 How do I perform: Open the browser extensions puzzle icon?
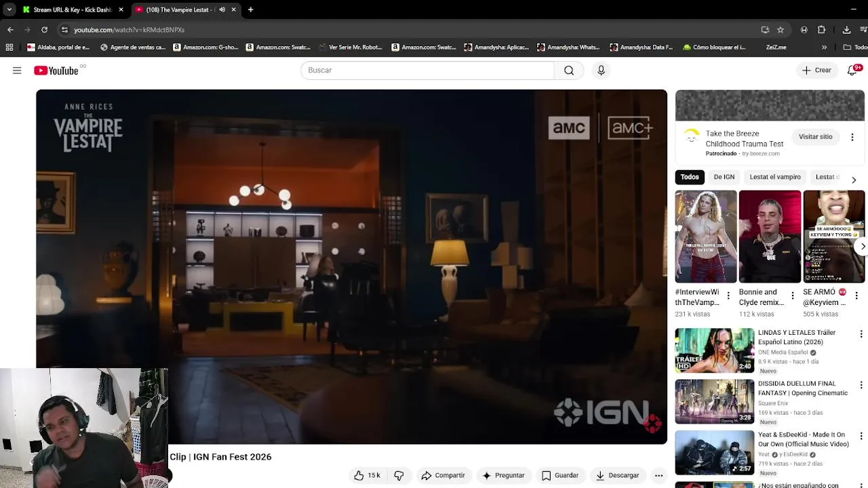(821, 30)
